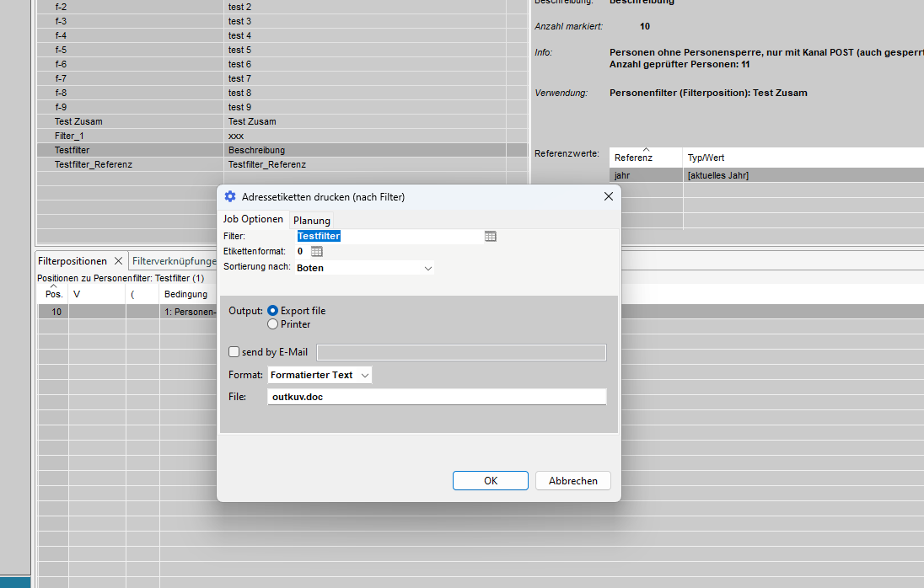Select Printer output option
924x588 pixels.
273,324
